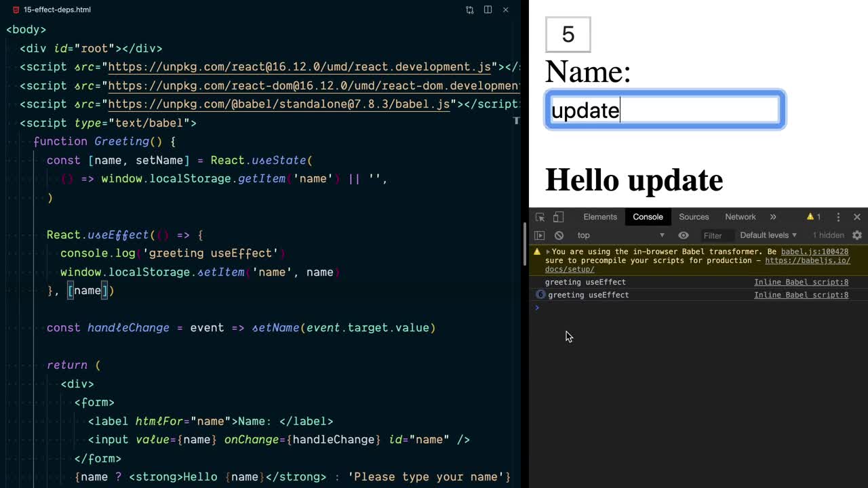The height and width of the screenshot is (488, 868).
Task: Open the Sources panel
Action: [x=694, y=217]
